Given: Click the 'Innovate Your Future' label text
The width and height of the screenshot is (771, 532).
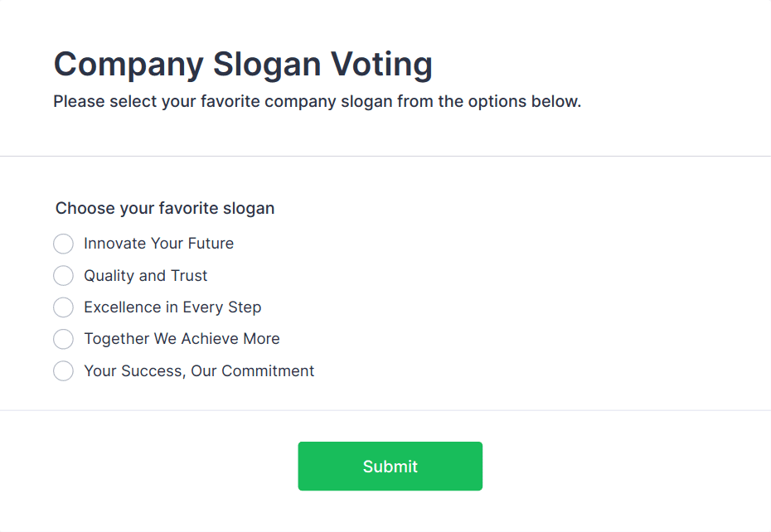Looking at the screenshot, I should [158, 244].
